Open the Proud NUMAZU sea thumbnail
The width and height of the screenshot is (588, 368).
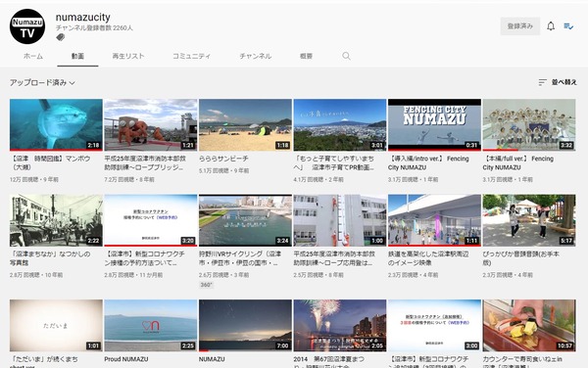151,325
